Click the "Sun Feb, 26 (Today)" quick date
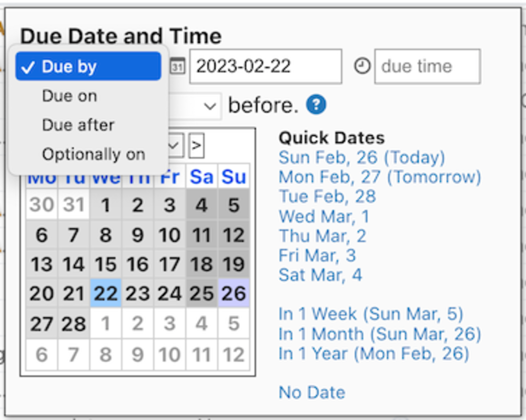This screenshot has width=526, height=420. coord(361,157)
